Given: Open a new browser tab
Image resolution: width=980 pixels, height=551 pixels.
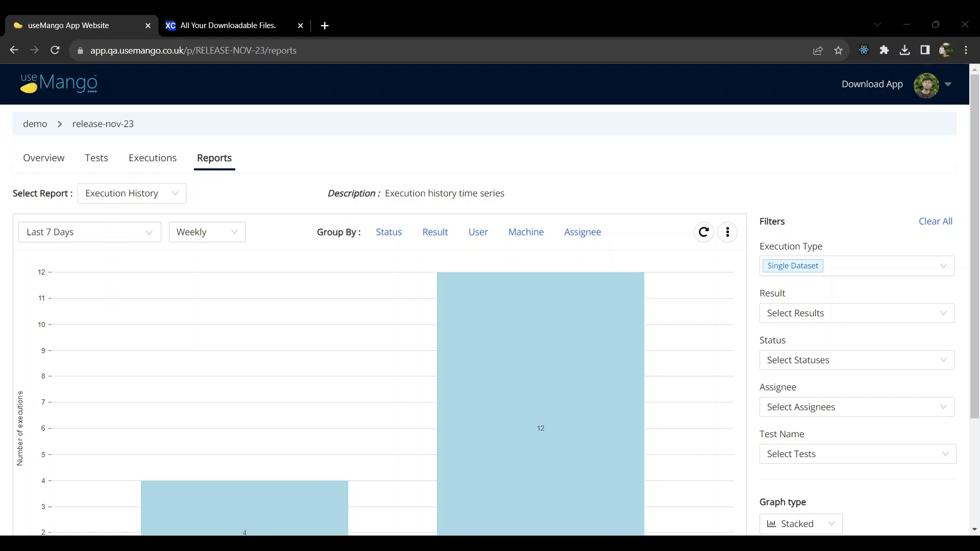Looking at the screenshot, I should point(325,26).
